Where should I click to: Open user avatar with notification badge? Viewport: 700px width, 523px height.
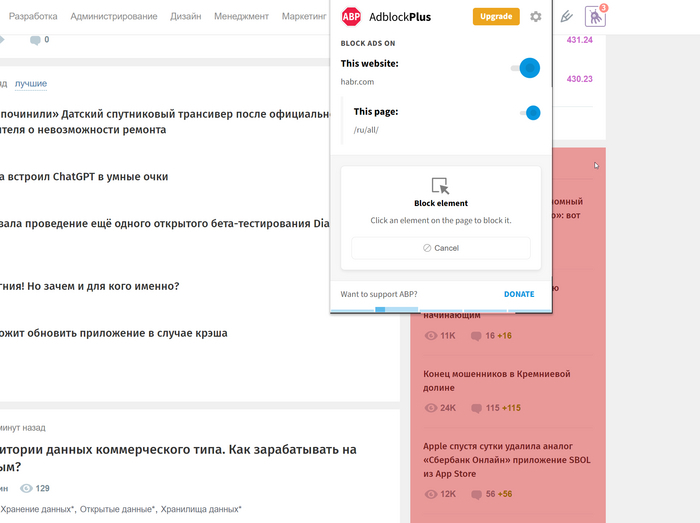point(596,17)
